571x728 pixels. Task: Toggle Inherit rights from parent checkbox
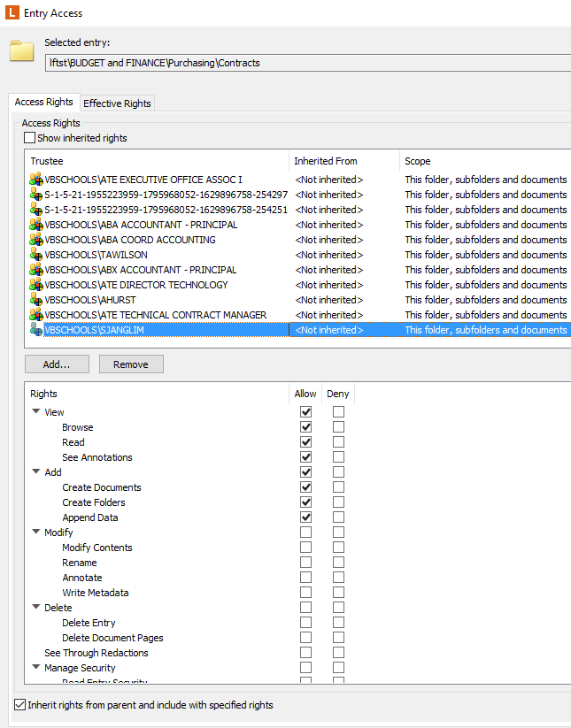click(x=20, y=705)
